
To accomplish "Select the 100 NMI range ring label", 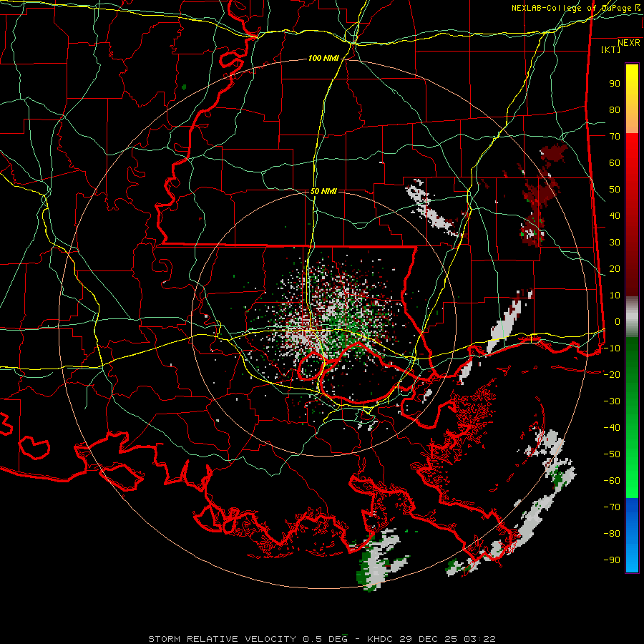I will click(x=323, y=59).
